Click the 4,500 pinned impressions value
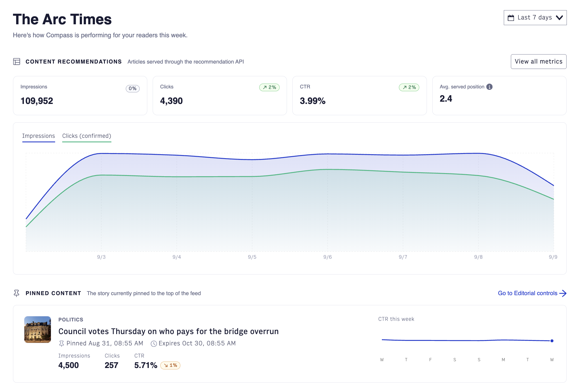The width and height of the screenshot is (579, 392). tap(68, 365)
